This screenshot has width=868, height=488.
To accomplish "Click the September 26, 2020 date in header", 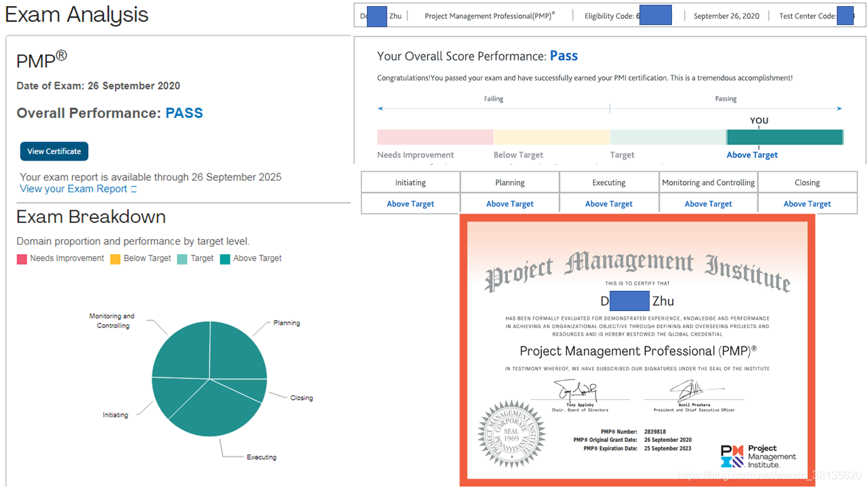I will [x=726, y=16].
